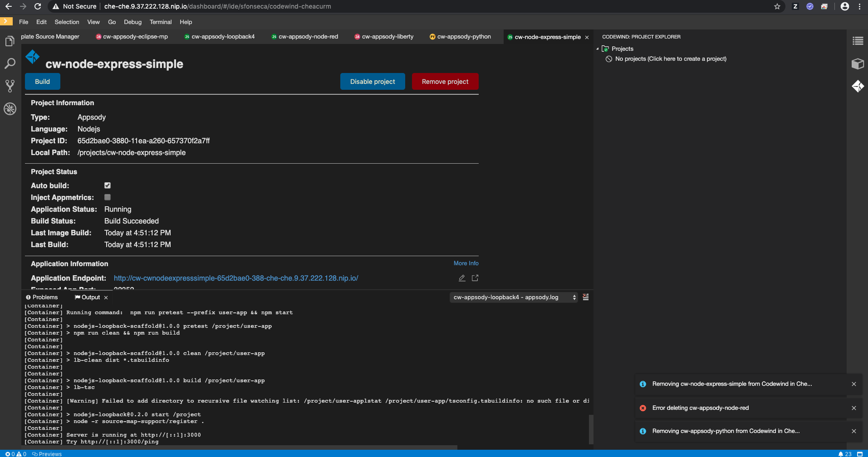Screen dimensions: 868x457
Task: Open the Debug view in the sidebar
Action: point(10,109)
